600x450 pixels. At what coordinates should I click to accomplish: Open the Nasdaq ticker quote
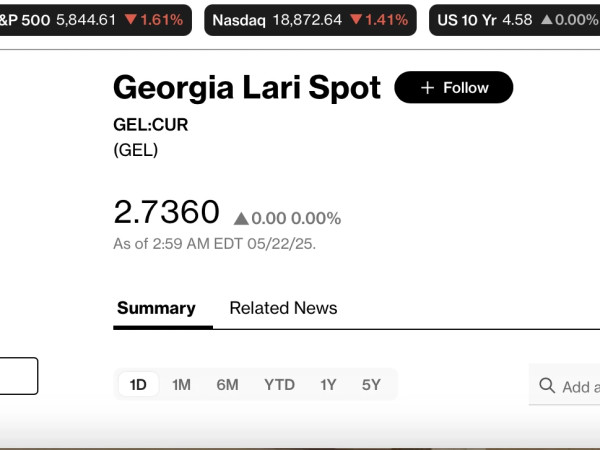click(x=310, y=20)
